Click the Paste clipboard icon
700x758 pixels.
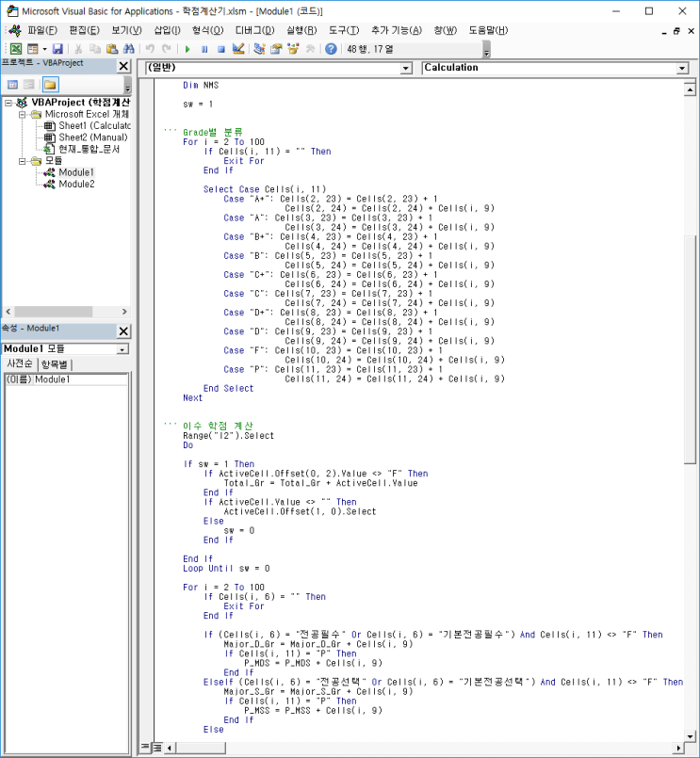click(112, 49)
